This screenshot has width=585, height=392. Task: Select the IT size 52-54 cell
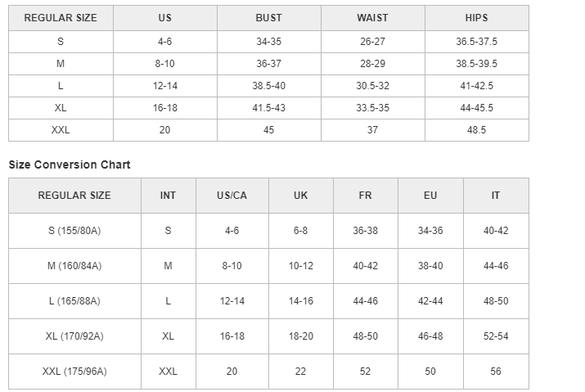click(x=496, y=336)
